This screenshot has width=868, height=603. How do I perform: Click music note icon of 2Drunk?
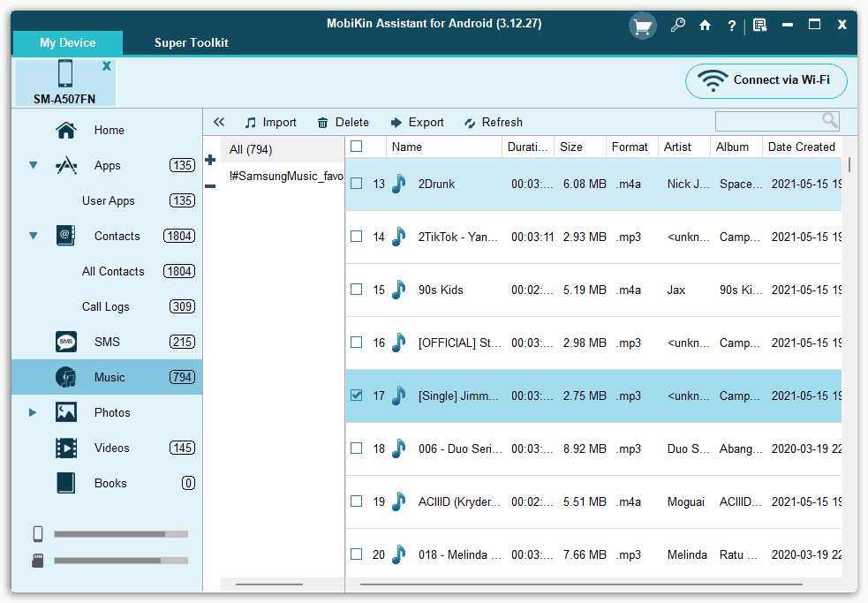click(398, 184)
